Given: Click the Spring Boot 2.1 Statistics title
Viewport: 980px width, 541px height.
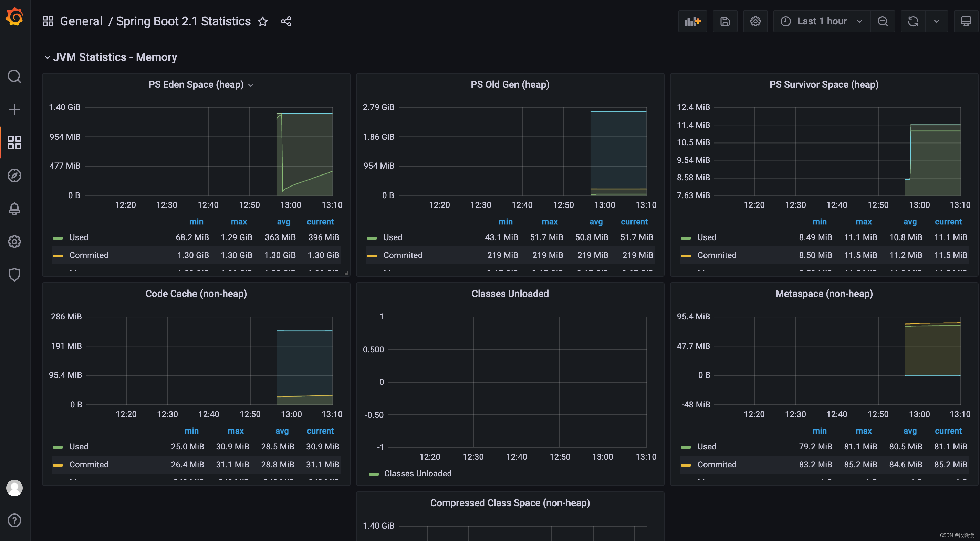Looking at the screenshot, I should pyautogui.click(x=184, y=21).
